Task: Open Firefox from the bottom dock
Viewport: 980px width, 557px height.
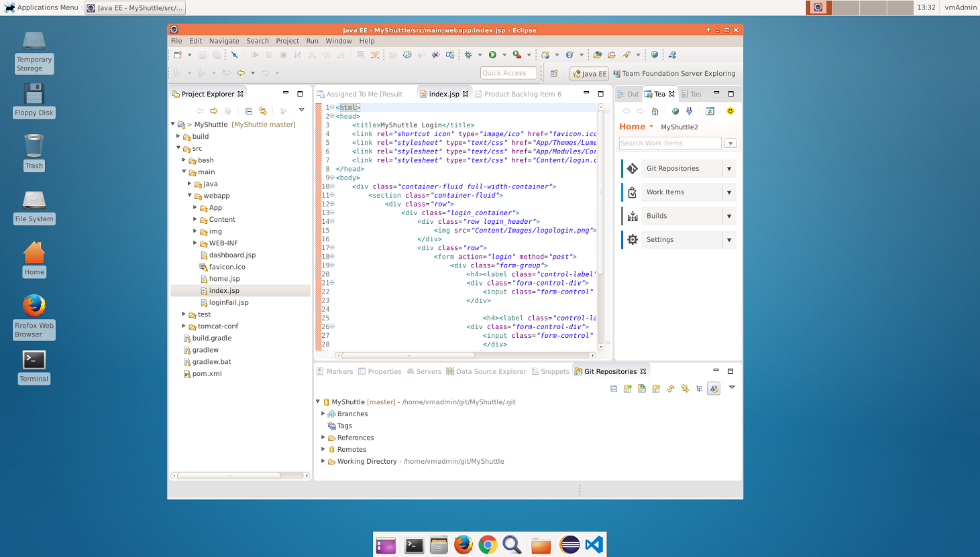Action: [x=464, y=545]
